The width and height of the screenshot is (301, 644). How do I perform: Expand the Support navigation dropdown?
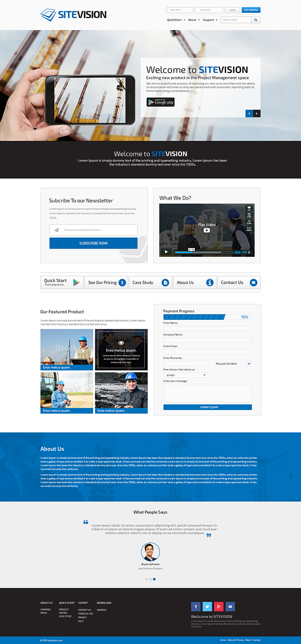[x=210, y=20]
